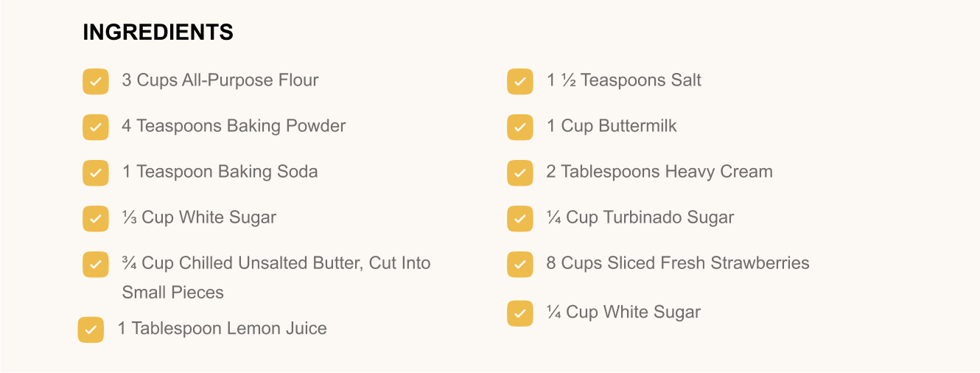Click the 8 Cups Sliced Fresh Strawberries text
Image resolution: width=980 pixels, height=373 pixels.
[677, 263]
